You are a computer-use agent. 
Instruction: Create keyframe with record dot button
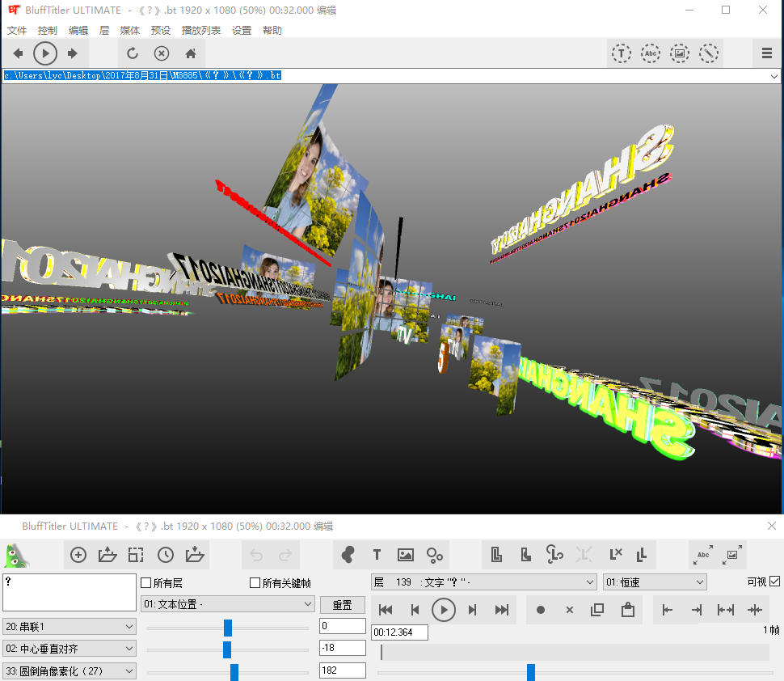(541, 610)
